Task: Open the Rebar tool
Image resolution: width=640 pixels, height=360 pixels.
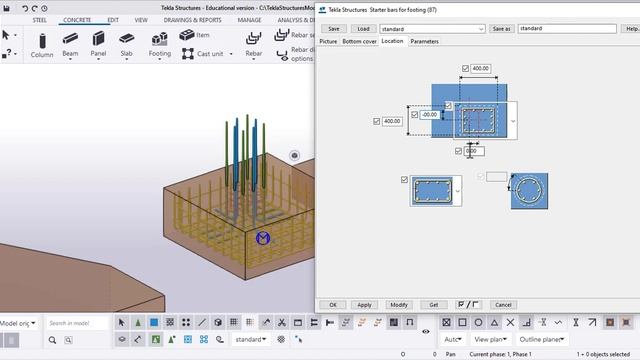Action: 253,46
